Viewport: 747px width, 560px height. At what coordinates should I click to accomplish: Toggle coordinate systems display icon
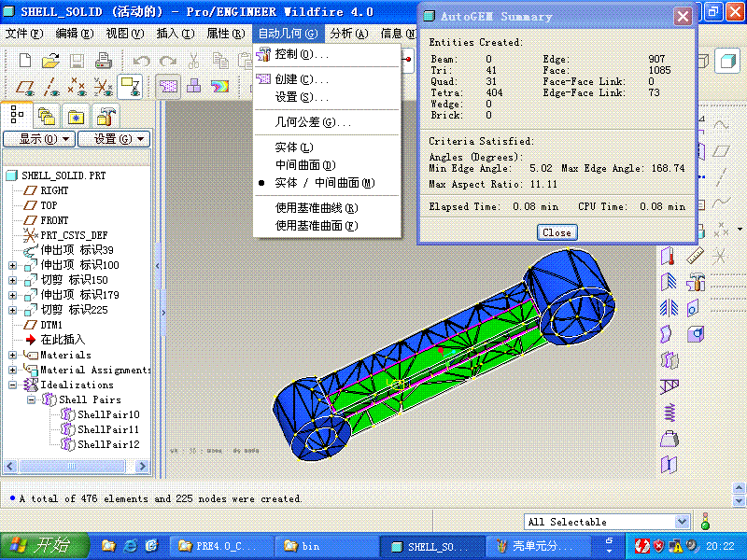(103, 87)
